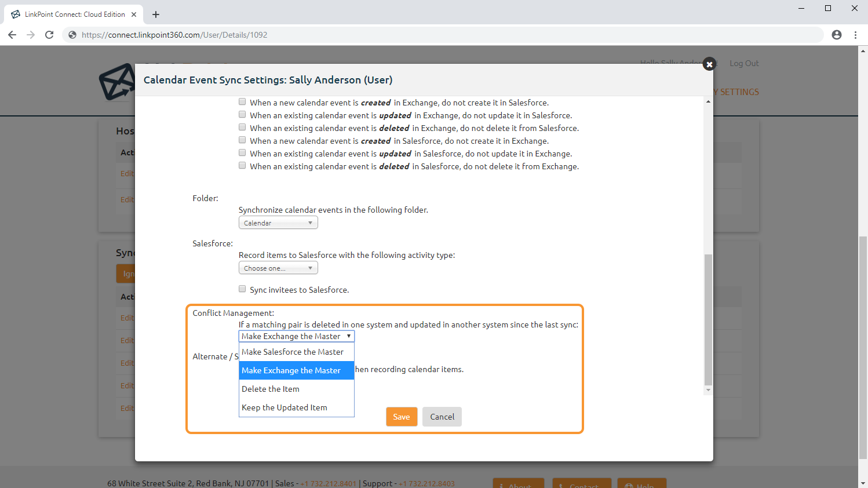Close the LinkPoint Connect tab
This screenshot has height=488, width=868.
pyautogui.click(x=134, y=14)
